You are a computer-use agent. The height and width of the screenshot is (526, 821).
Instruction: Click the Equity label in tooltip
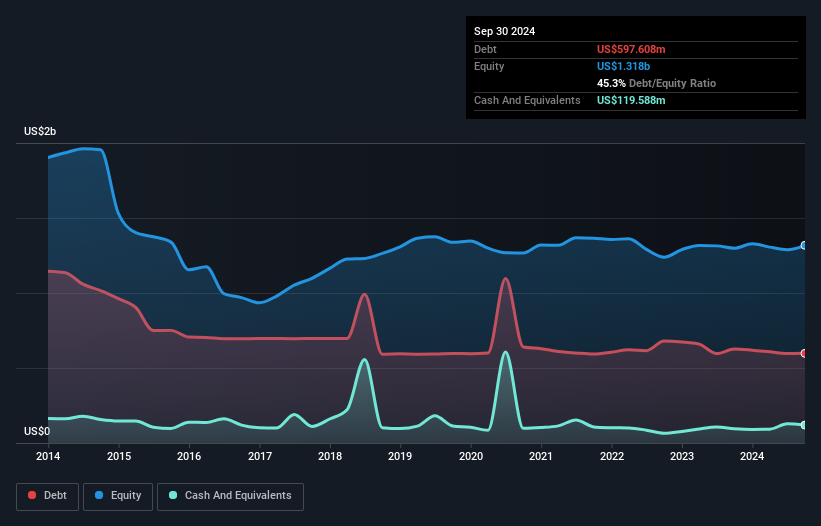coord(489,66)
